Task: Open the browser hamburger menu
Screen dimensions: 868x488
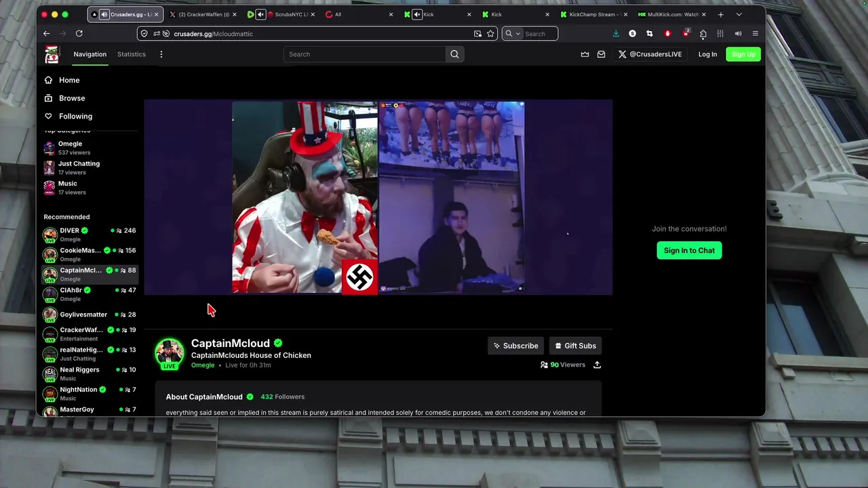Action: [755, 33]
